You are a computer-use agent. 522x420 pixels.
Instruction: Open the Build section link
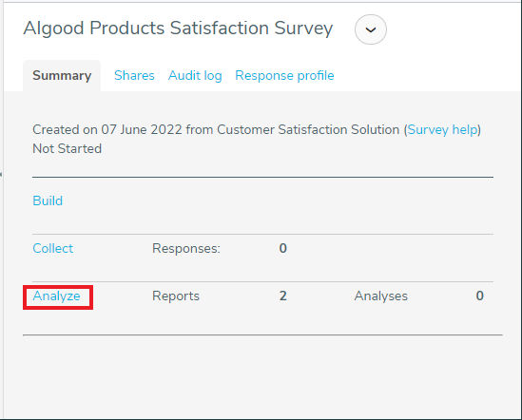48,201
